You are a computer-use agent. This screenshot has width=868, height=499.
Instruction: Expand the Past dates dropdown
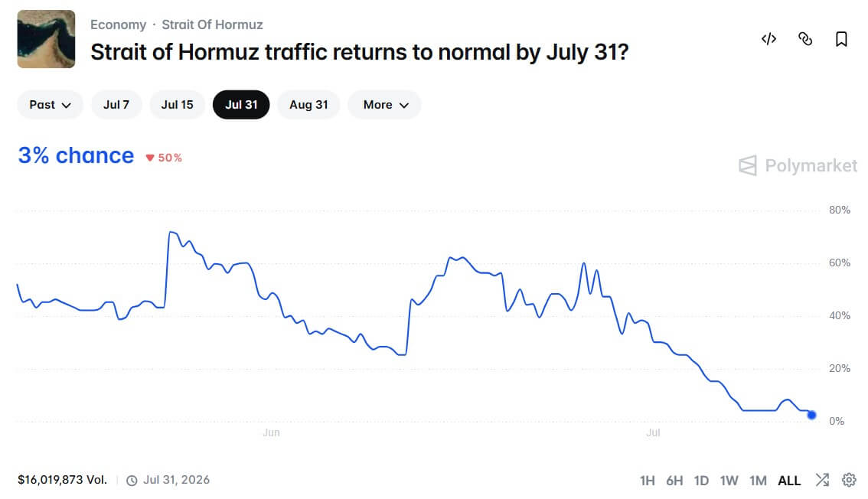[50, 105]
